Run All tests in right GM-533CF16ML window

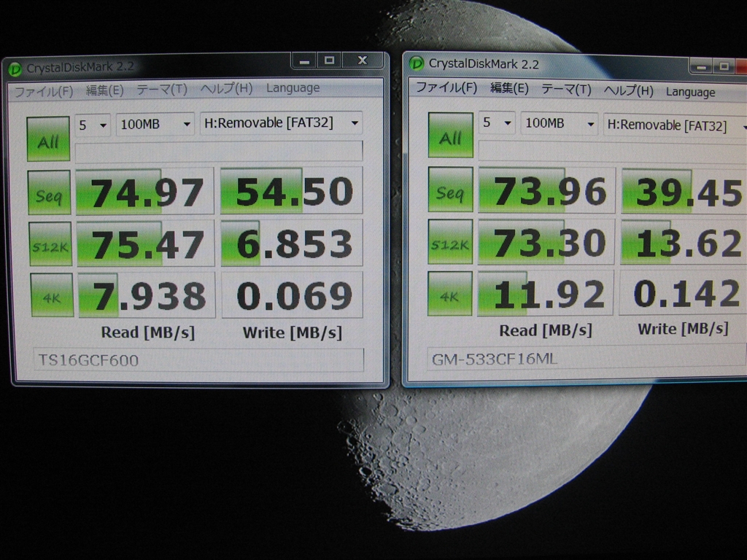[450, 135]
